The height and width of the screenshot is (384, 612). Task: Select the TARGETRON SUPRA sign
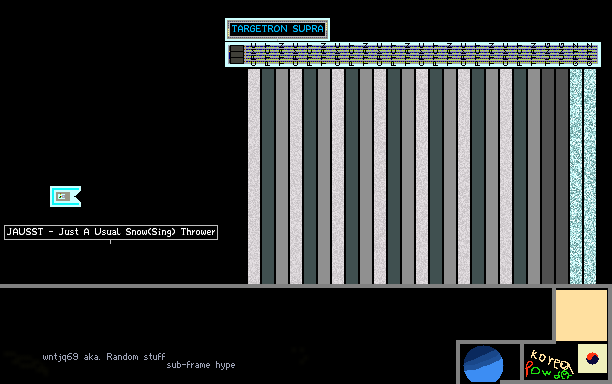(278, 29)
